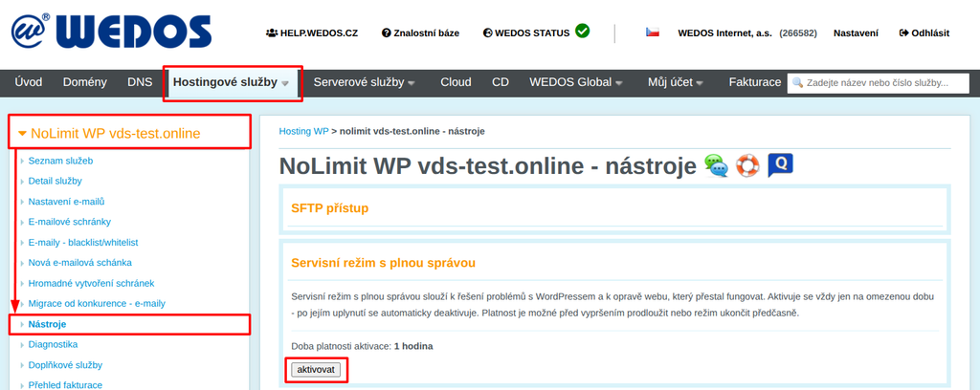Click WEDOS Internet, a.s. account name
Viewport: 980px width, 390px height.
tap(725, 33)
